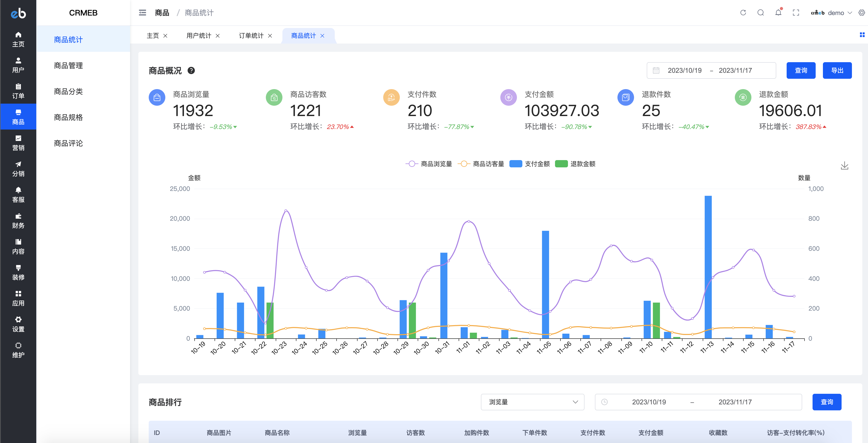Open the 用户 user sidebar section
The image size is (868, 443).
click(x=18, y=65)
